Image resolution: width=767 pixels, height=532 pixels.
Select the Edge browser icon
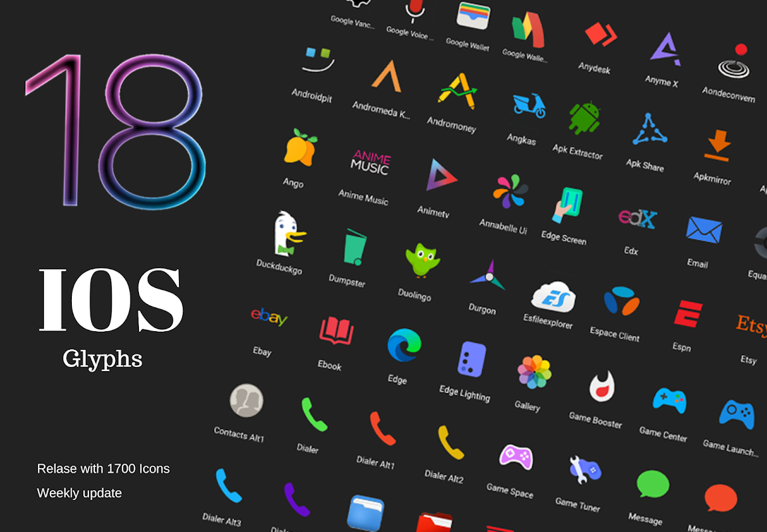pos(404,345)
